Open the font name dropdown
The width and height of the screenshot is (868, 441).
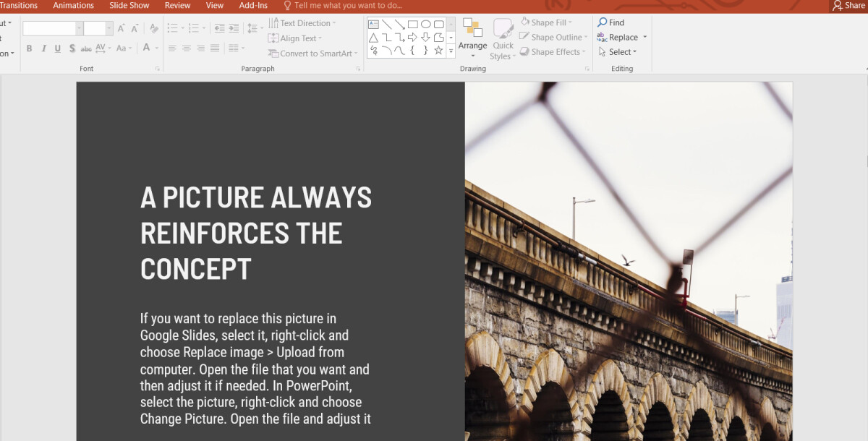pyautogui.click(x=80, y=28)
